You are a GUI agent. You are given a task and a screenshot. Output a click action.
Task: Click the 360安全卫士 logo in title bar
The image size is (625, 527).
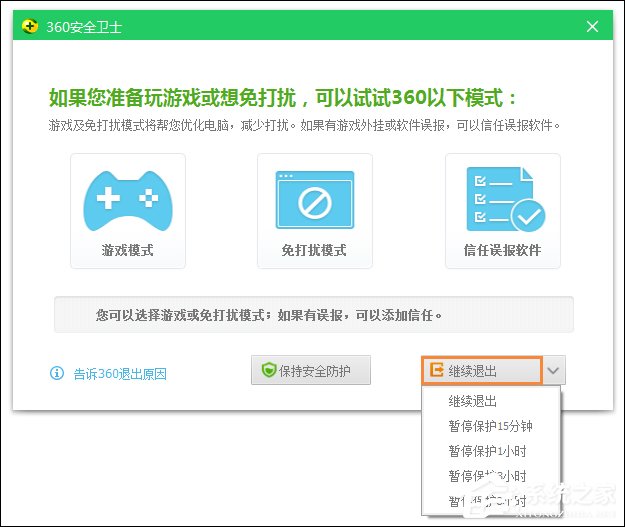tap(29, 27)
